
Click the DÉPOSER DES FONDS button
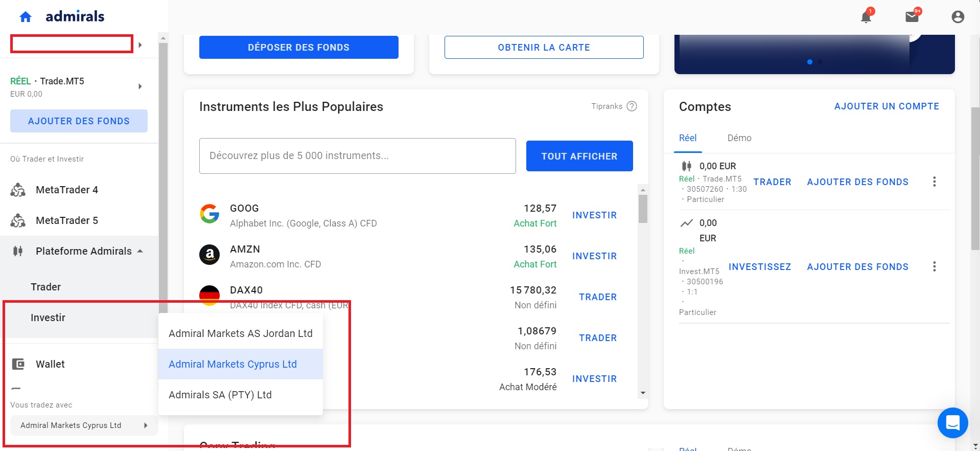[x=299, y=48]
